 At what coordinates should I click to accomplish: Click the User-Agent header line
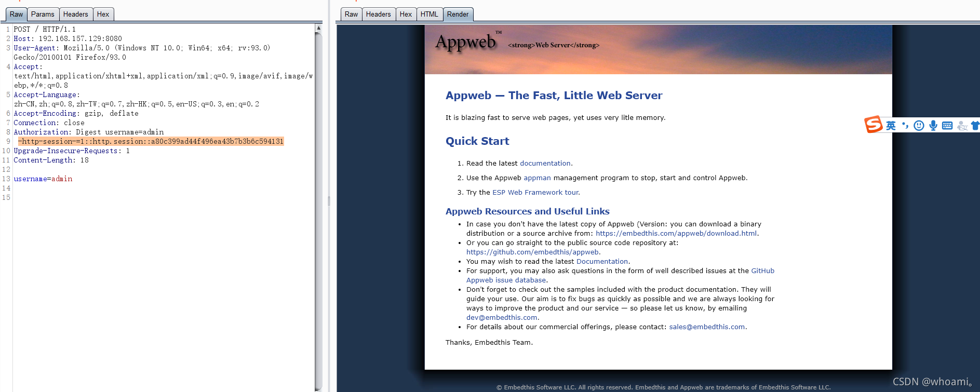pos(142,52)
